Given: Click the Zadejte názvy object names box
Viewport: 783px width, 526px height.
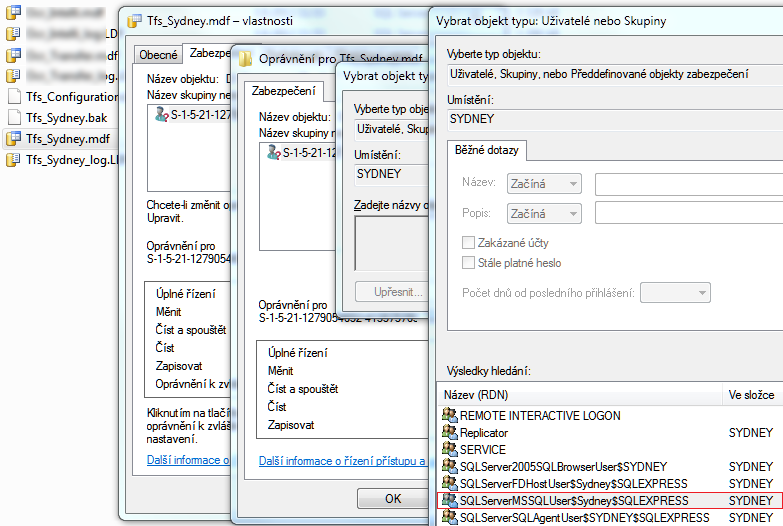Looking at the screenshot, I should (392, 243).
